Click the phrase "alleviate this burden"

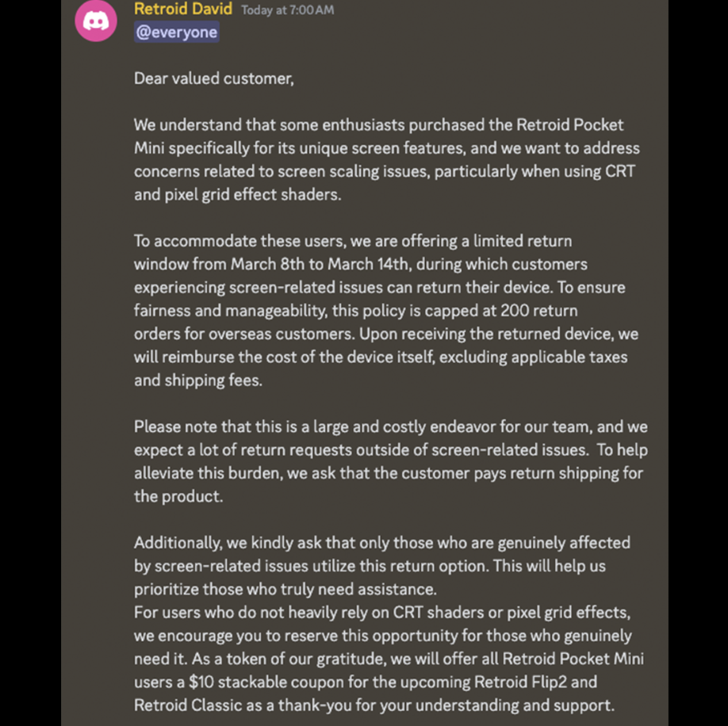[x=222, y=474]
